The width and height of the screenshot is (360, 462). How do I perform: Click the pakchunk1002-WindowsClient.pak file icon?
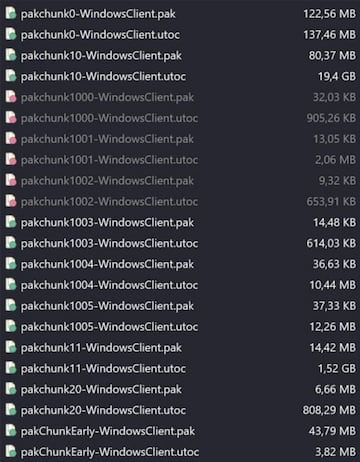tap(11, 180)
